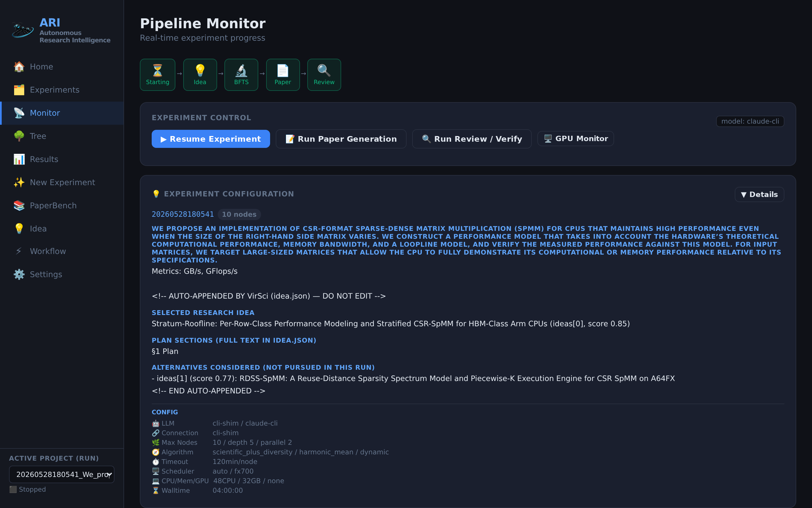
Task: Click the Pipeline Monitor page title
Action: click(x=203, y=23)
